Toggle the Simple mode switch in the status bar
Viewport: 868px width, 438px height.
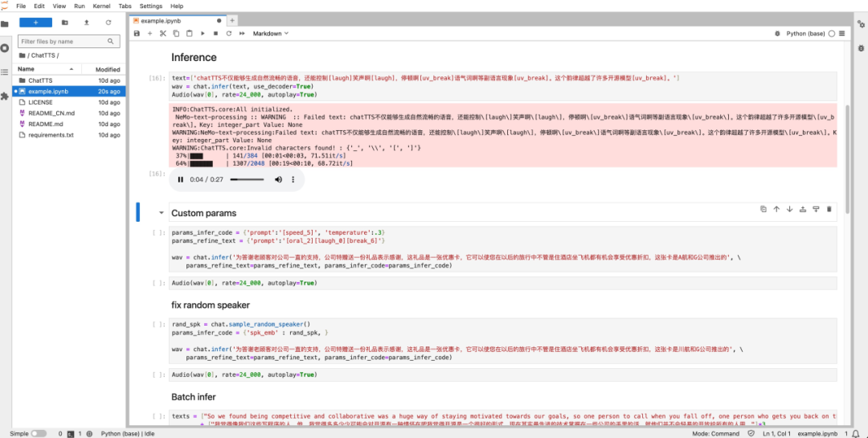coord(39,433)
